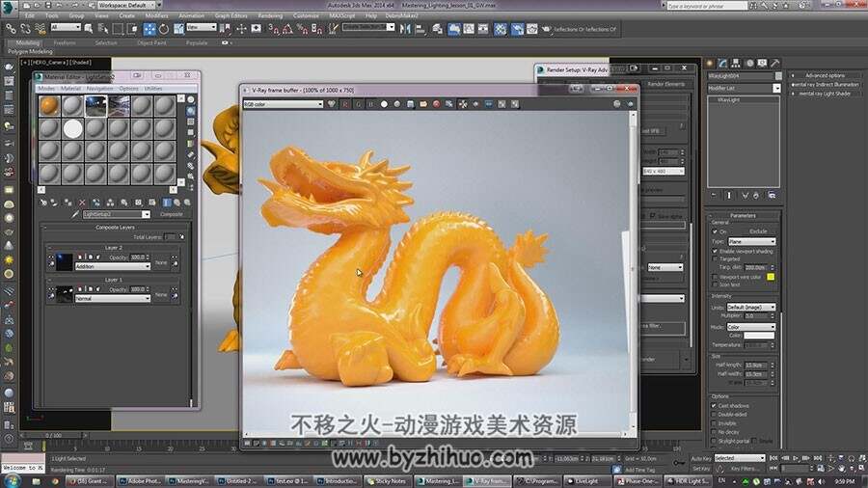Image resolution: width=868 pixels, height=488 pixels.
Task: Click the teapot Render Production icon
Action: tap(547, 29)
